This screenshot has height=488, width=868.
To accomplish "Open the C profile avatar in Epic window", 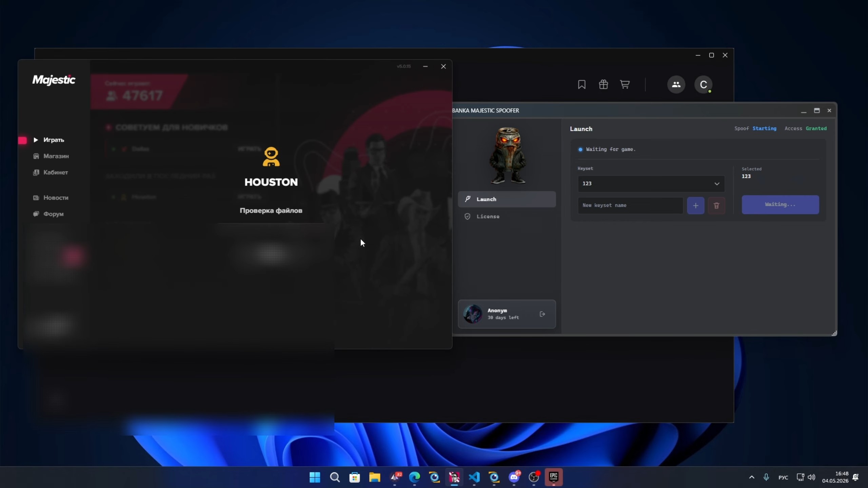I will [704, 84].
